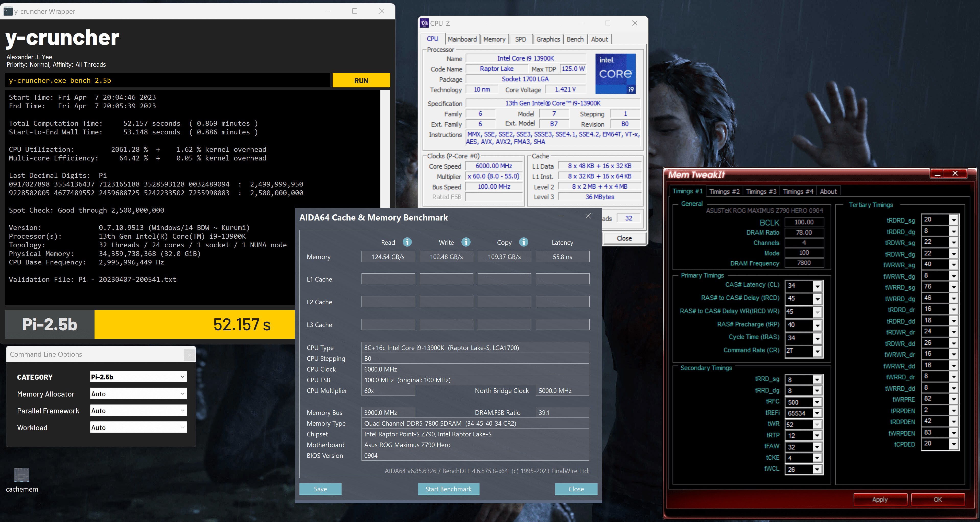Click the y-cruncher command input field

167,81
